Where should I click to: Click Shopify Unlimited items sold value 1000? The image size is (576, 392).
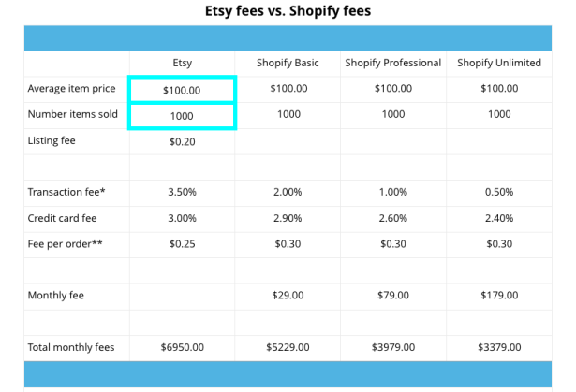(x=499, y=114)
